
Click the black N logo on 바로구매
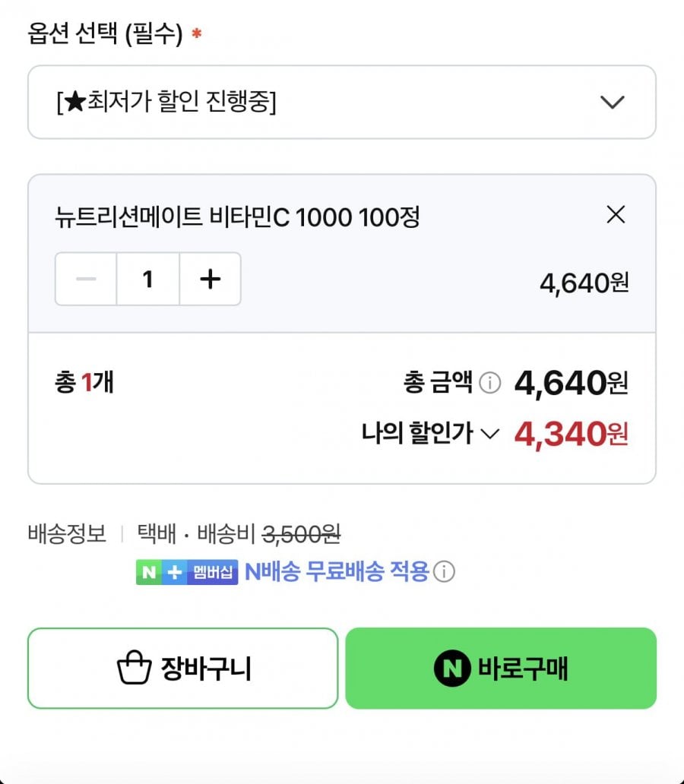(452, 669)
